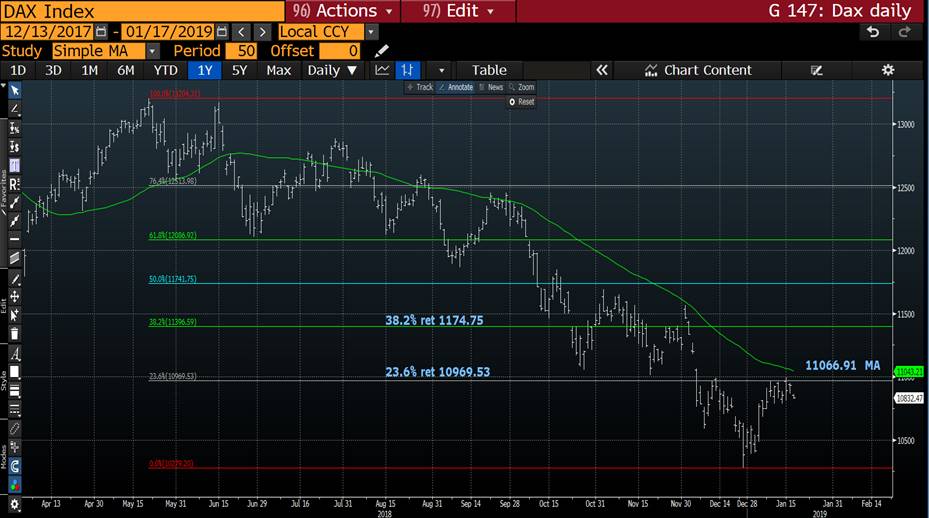Toggle News overlay on chart
The width and height of the screenshot is (929, 518).
pos(491,87)
